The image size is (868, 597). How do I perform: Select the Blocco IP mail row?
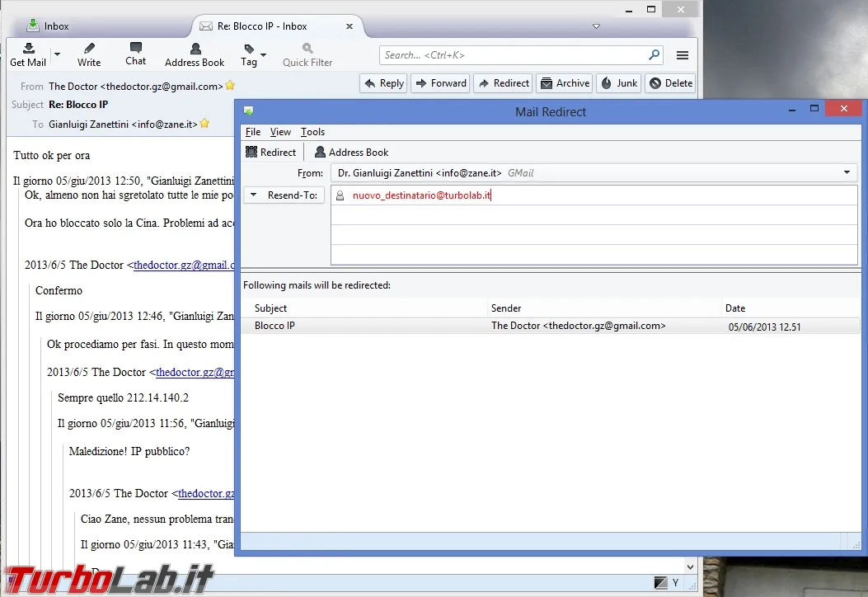coord(551,326)
